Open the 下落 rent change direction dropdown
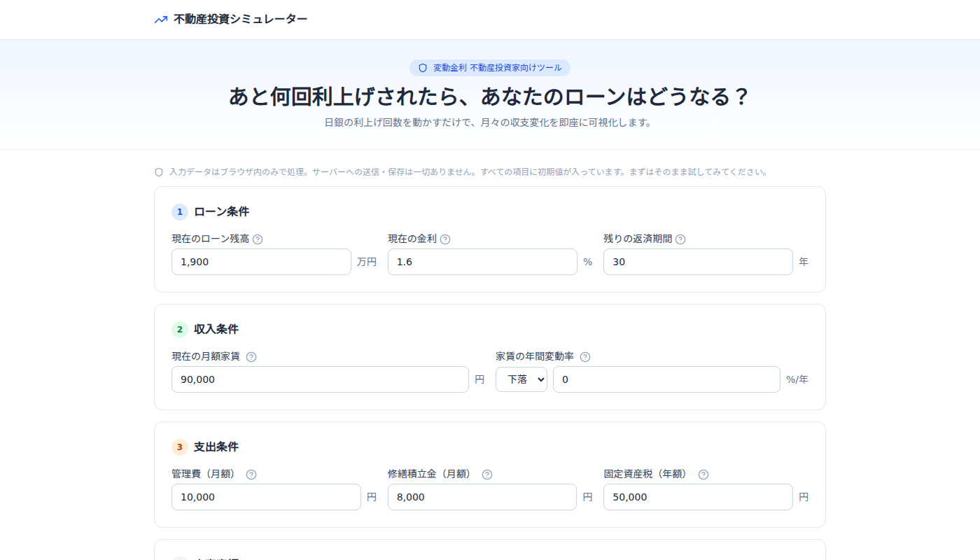This screenshot has height=560, width=980. click(x=521, y=379)
